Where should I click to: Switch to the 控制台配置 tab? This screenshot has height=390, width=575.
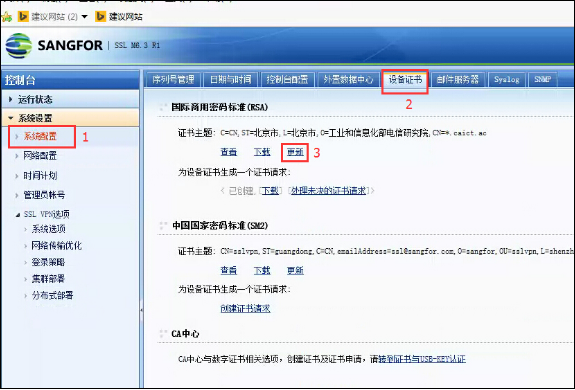coord(288,80)
